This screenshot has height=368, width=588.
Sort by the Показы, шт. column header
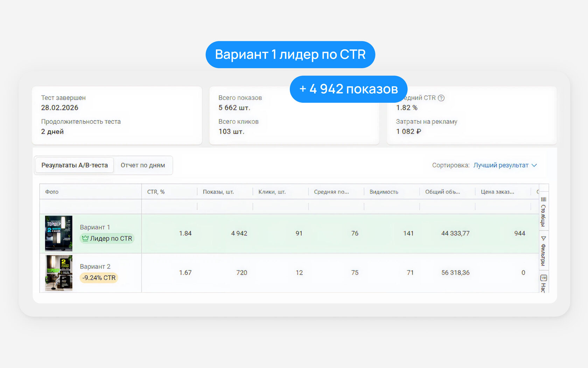[x=218, y=192]
